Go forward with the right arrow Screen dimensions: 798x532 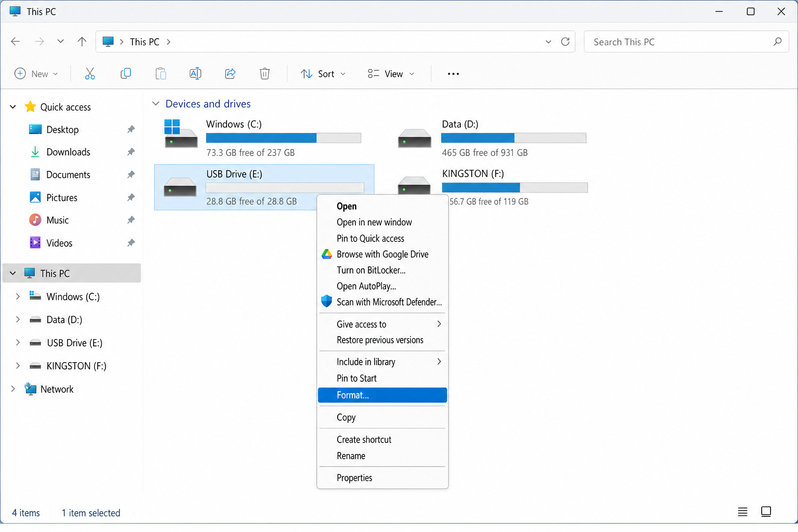point(39,42)
